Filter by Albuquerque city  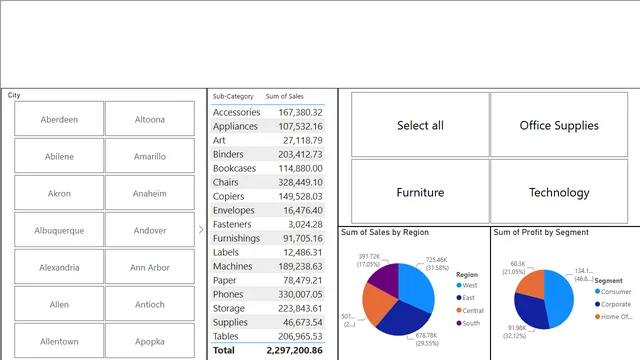click(x=59, y=230)
